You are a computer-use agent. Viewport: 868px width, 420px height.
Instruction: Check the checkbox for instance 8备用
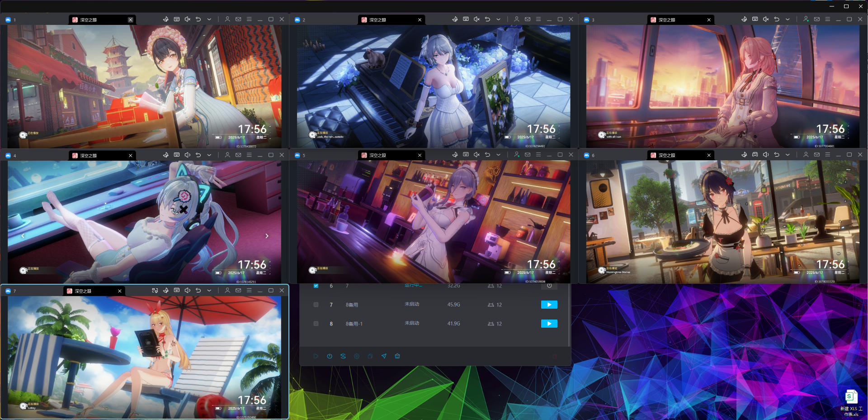click(316, 305)
